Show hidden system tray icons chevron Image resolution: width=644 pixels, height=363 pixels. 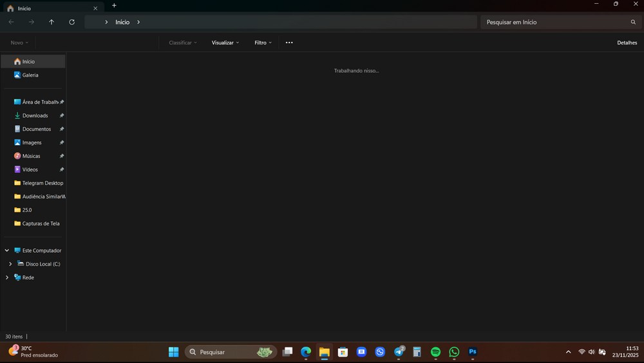[x=568, y=352]
